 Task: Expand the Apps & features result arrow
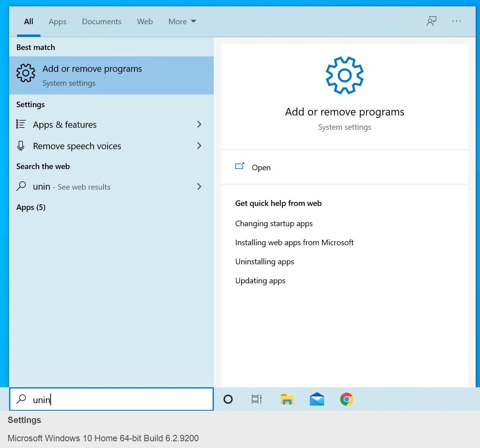click(x=199, y=125)
